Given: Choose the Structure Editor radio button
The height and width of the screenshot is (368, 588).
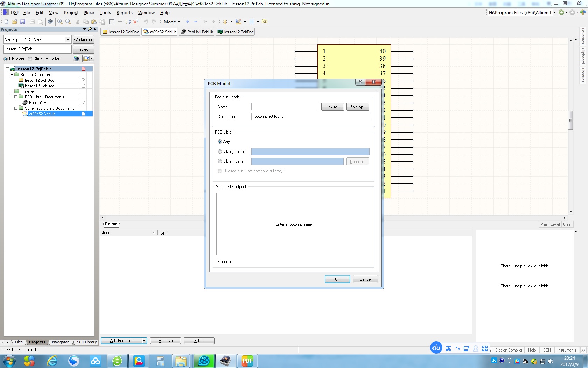Looking at the screenshot, I should coord(30,59).
